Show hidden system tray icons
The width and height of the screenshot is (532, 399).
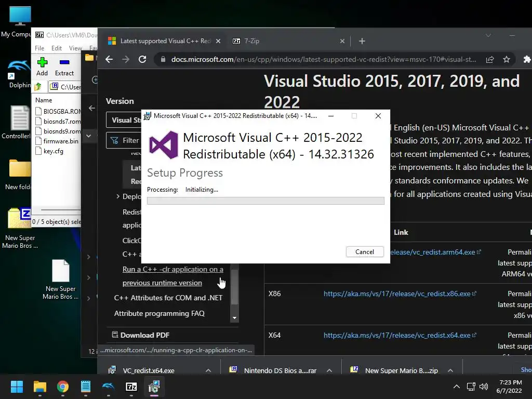click(457, 387)
